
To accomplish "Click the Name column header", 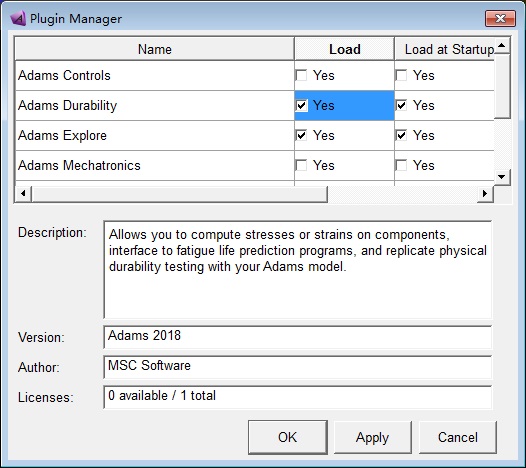I will pos(155,49).
